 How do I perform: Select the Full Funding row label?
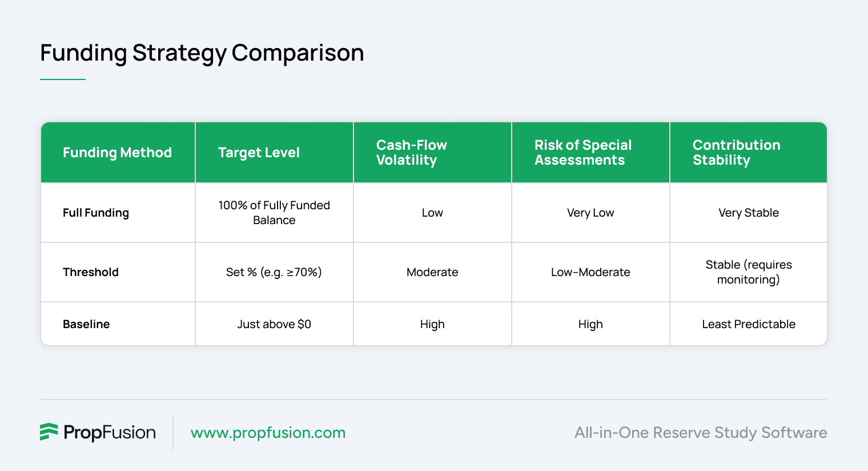pyautogui.click(x=96, y=213)
